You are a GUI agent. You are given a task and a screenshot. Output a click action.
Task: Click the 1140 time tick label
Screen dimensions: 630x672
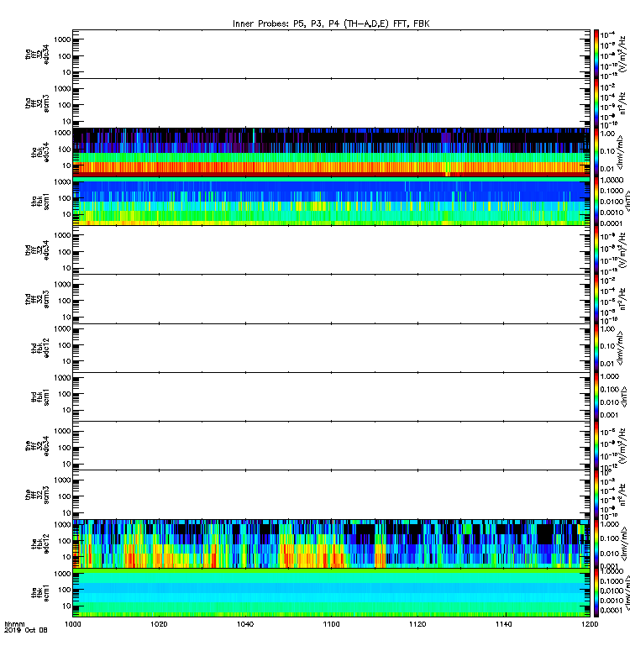tap(503, 624)
